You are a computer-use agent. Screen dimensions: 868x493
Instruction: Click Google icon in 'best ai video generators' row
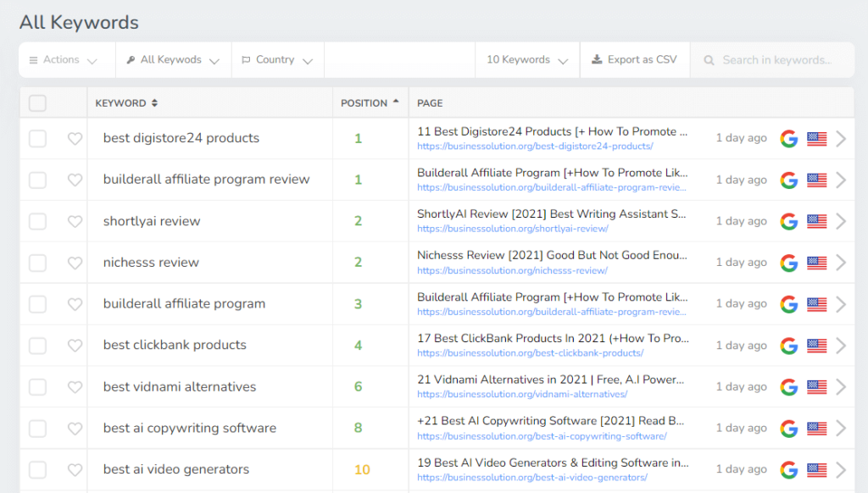789,470
